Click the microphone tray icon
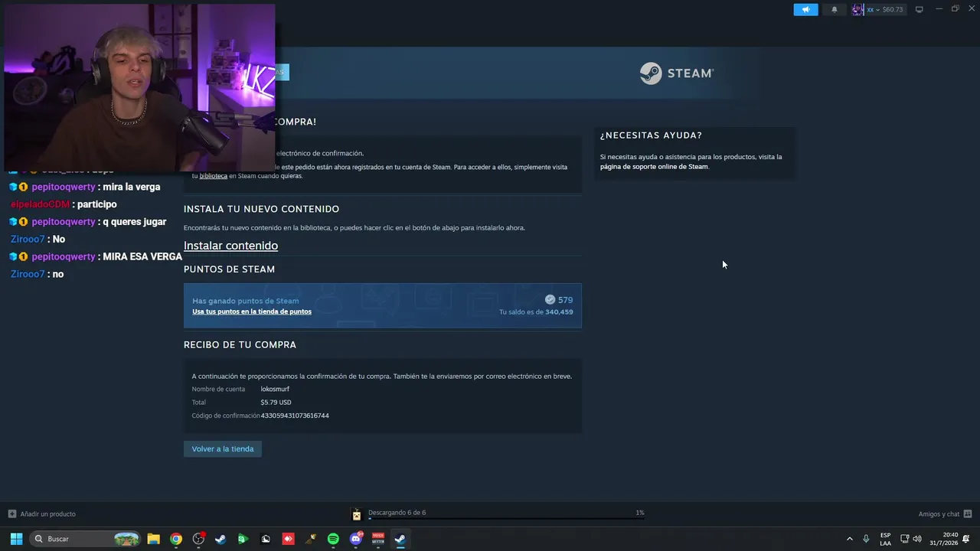 (866, 539)
